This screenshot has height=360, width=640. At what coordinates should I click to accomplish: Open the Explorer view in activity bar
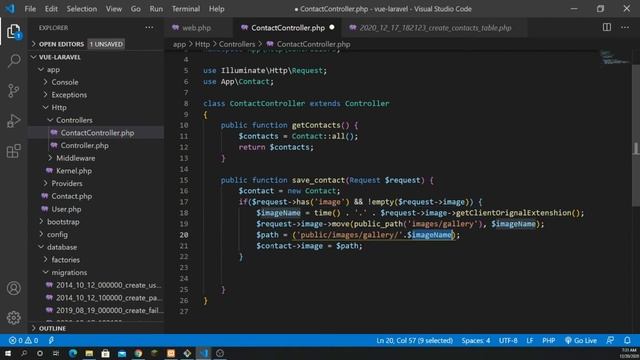[x=13, y=32]
